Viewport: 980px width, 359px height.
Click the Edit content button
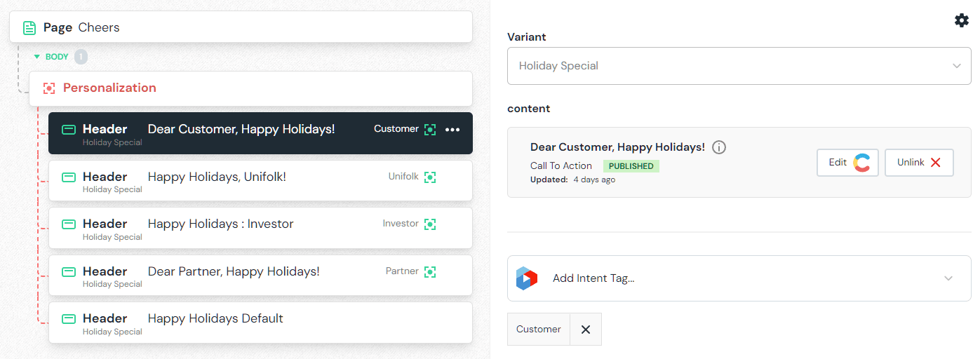point(847,163)
